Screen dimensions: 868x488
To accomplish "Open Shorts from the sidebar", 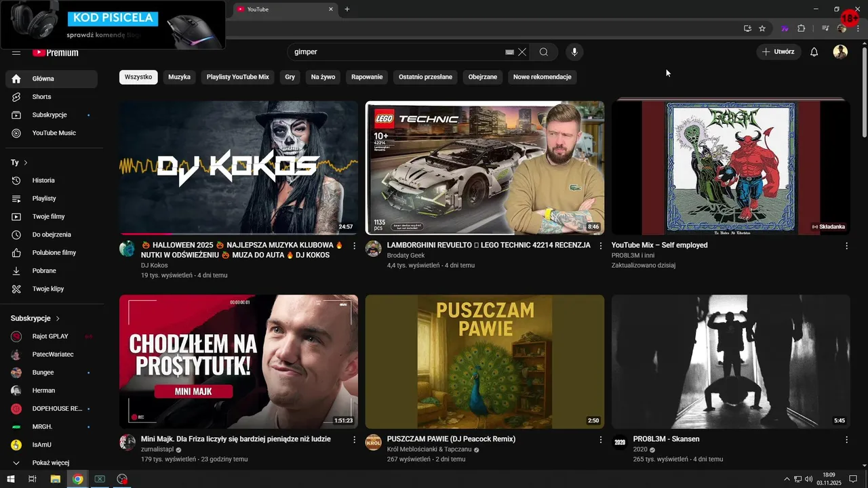I will tap(52, 97).
